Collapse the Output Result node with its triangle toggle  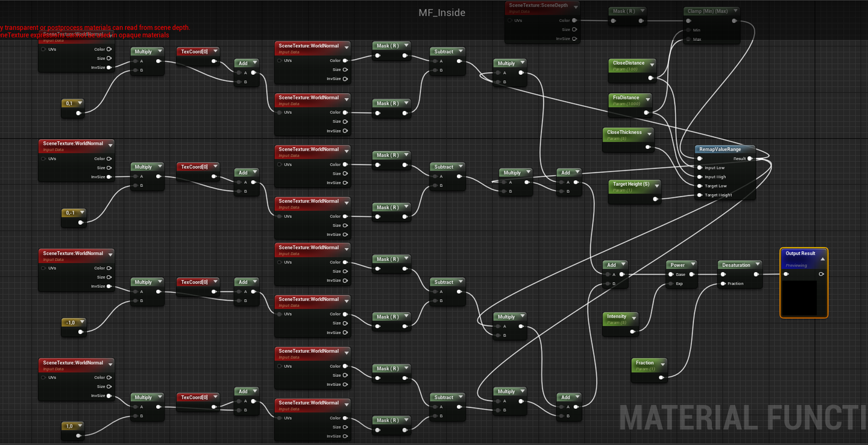823,259
